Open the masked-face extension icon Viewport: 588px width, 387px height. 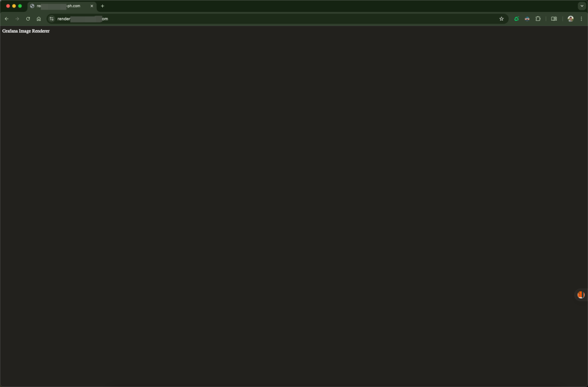tap(527, 19)
